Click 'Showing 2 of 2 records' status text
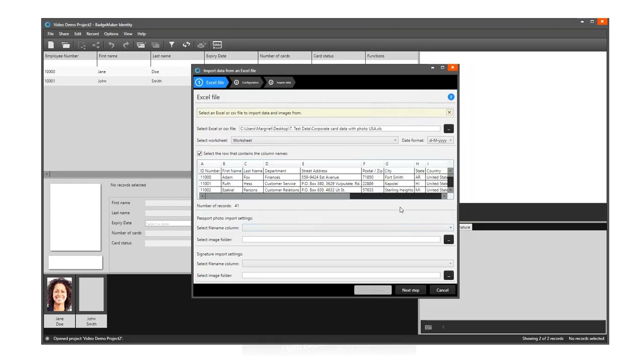The height and width of the screenshot is (362, 644). (543, 338)
